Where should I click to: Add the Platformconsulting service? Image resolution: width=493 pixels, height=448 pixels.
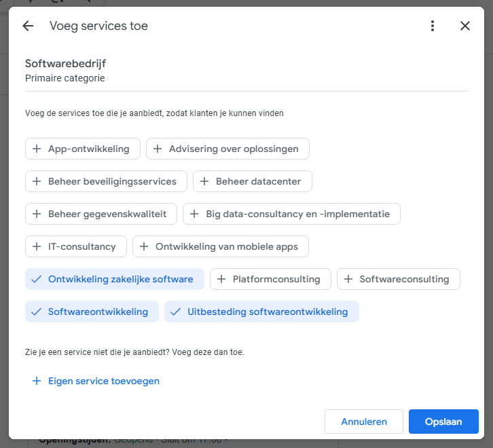pyautogui.click(x=270, y=279)
